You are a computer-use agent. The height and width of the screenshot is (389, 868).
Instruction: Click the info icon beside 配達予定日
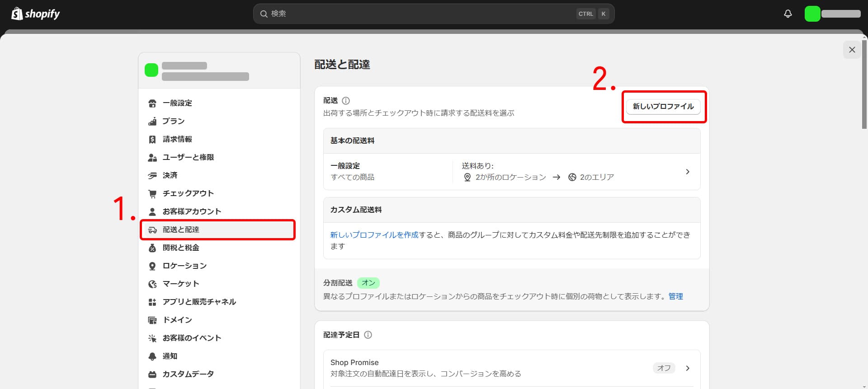(368, 335)
